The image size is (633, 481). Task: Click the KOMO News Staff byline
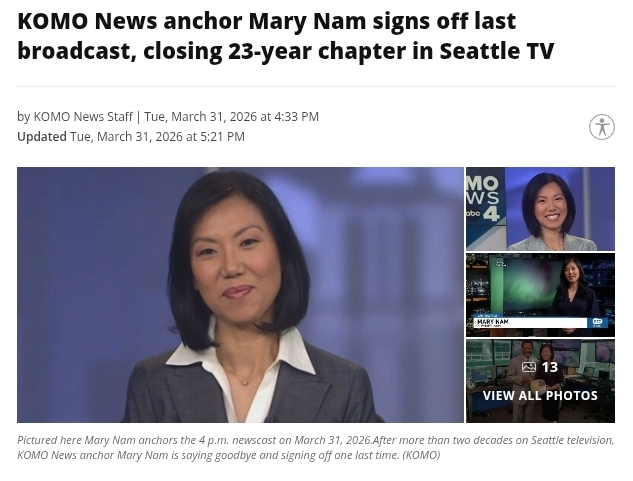click(x=83, y=117)
